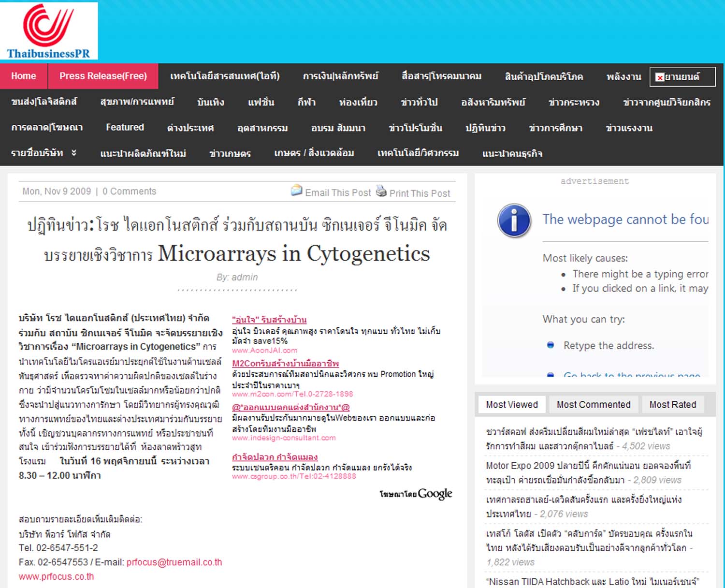Image resolution: width=725 pixels, height=588 pixels.
Task: Click the blue info icon in advertisement
Action: tap(514, 220)
